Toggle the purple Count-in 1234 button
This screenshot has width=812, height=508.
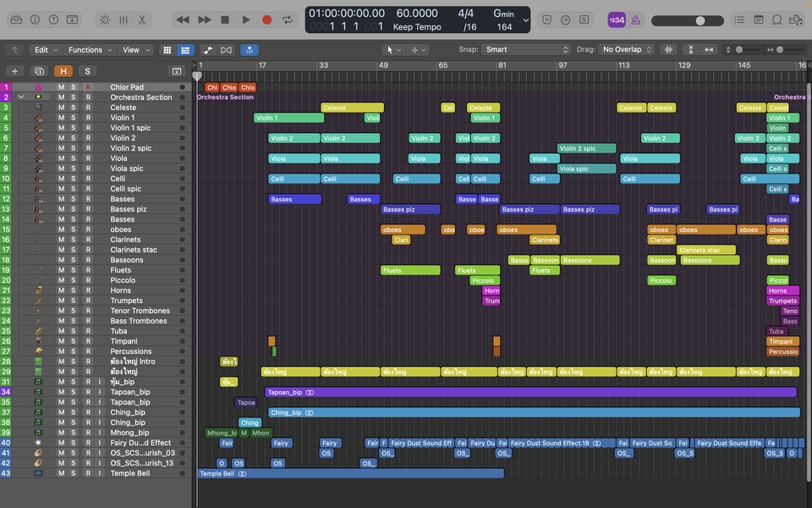(617, 19)
